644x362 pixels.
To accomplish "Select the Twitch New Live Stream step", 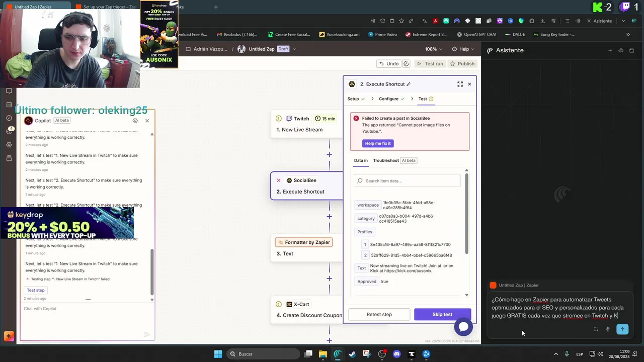I will [x=306, y=124].
